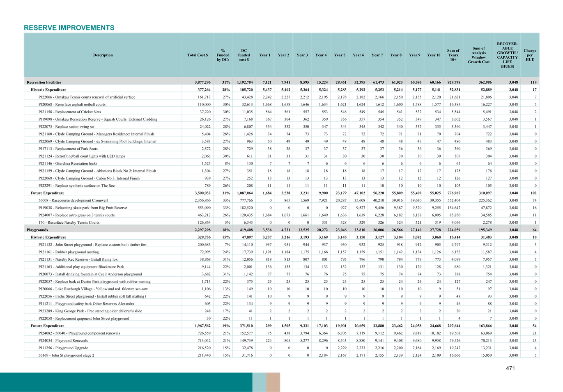Select the Year 1 column header
563x392 pixels.
pos(265,55)
